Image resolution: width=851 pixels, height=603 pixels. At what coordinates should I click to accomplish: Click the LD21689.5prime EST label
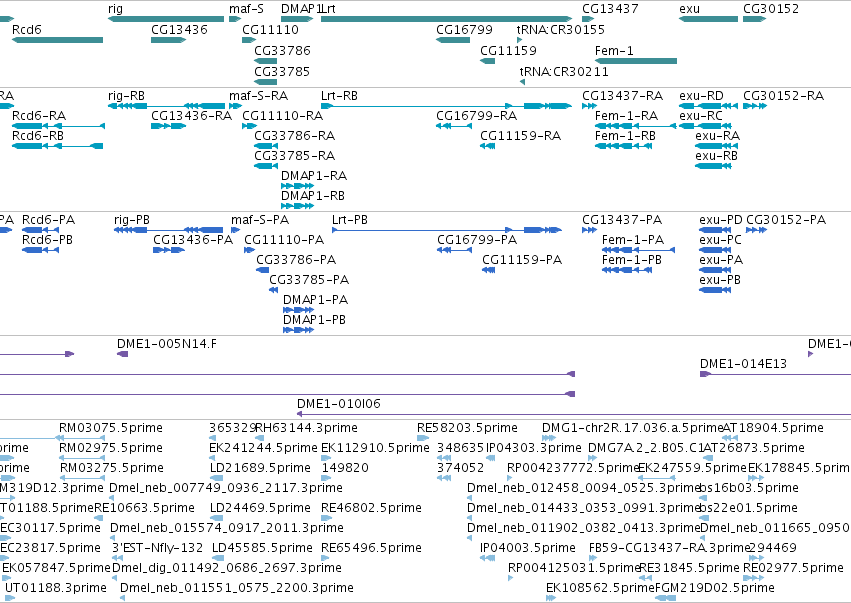coord(261,468)
